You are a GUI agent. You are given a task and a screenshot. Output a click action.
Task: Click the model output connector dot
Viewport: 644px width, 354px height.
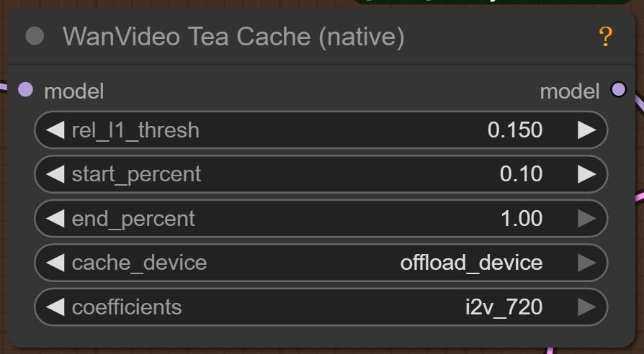[618, 90]
